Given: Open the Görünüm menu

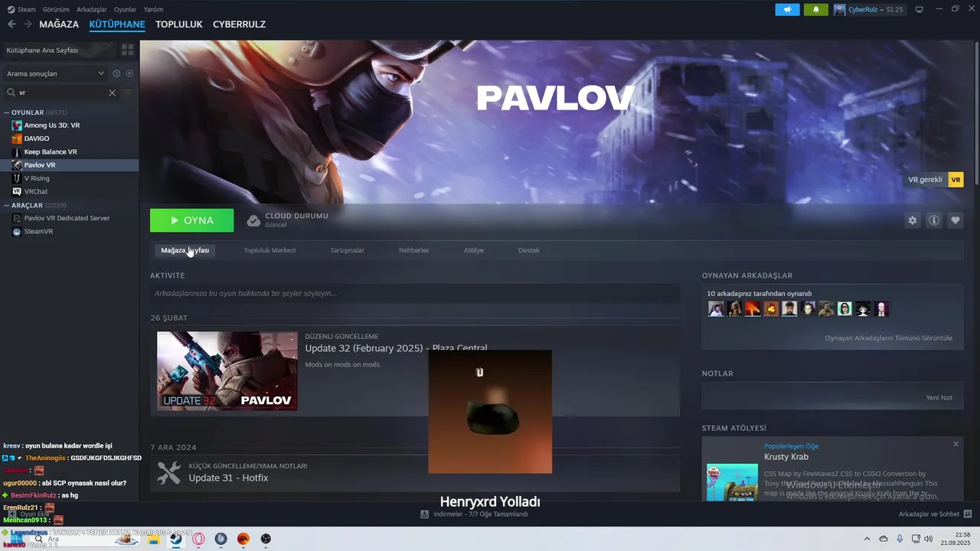Looking at the screenshot, I should click(x=56, y=9).
